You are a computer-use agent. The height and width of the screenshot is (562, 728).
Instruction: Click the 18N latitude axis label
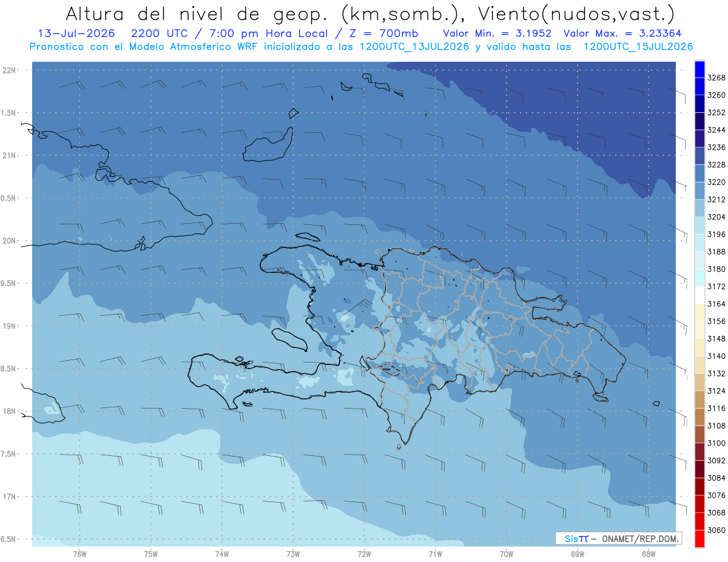[10, 411]
